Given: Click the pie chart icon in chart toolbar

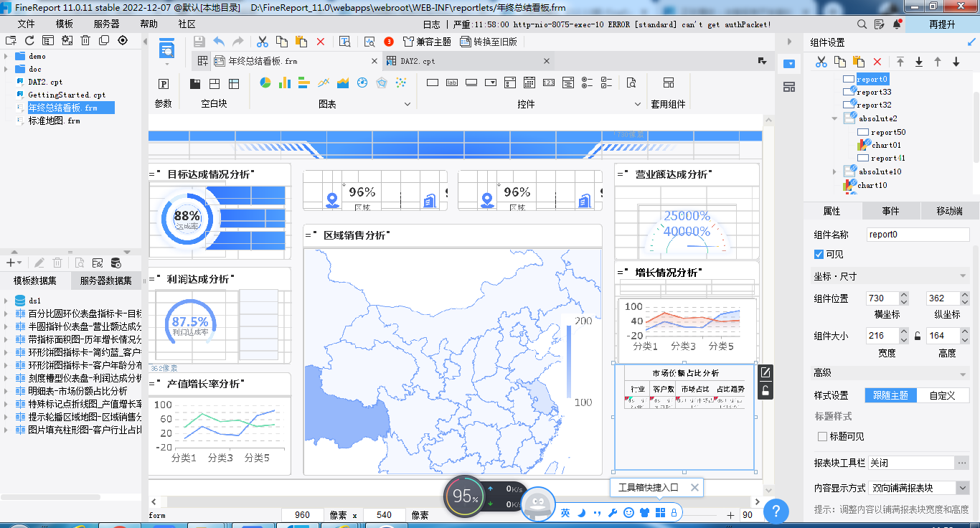Looking at the screenshot, I should coord(265,83).
